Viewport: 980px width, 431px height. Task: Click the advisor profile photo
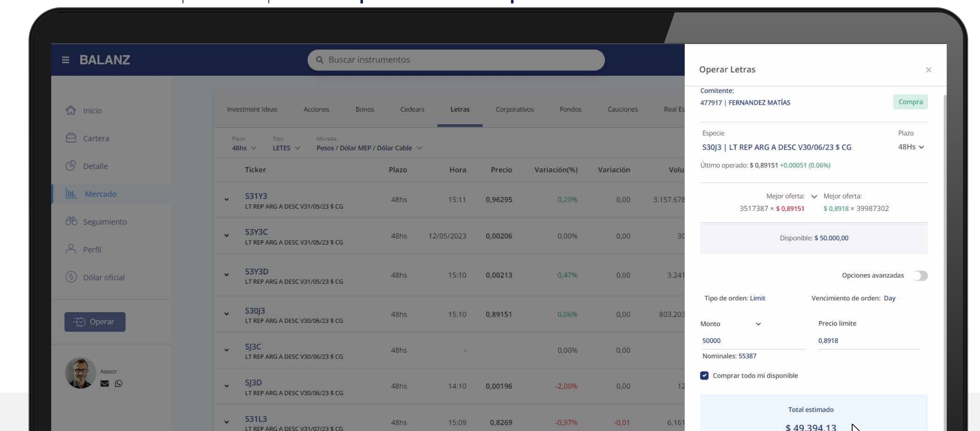(x=80, y=373)
